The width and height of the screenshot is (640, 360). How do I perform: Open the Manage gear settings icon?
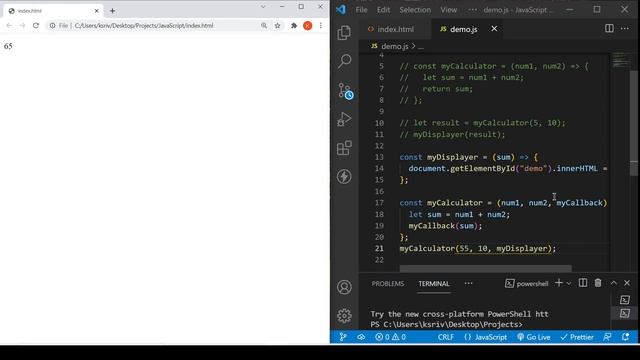(344, 316)
